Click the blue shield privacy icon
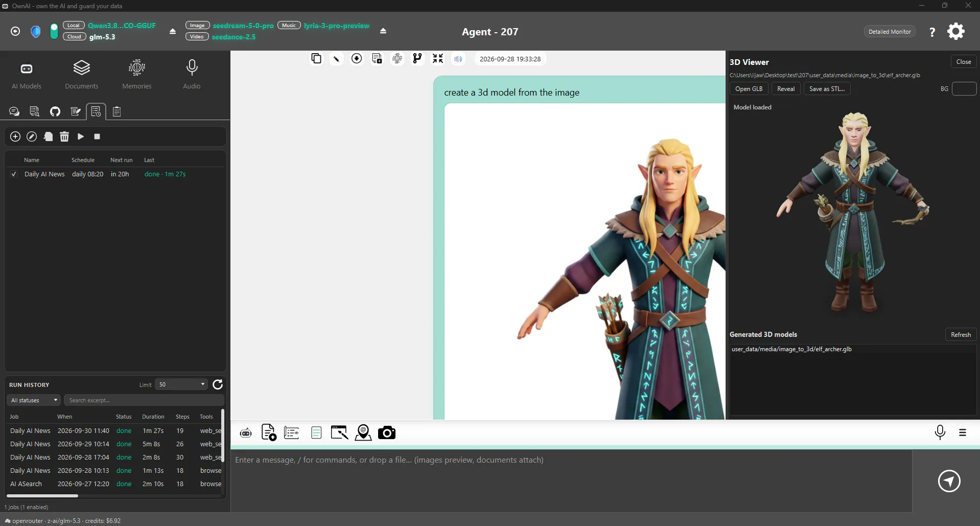Screen dimensions: 980x526 [x=36, y=31]
